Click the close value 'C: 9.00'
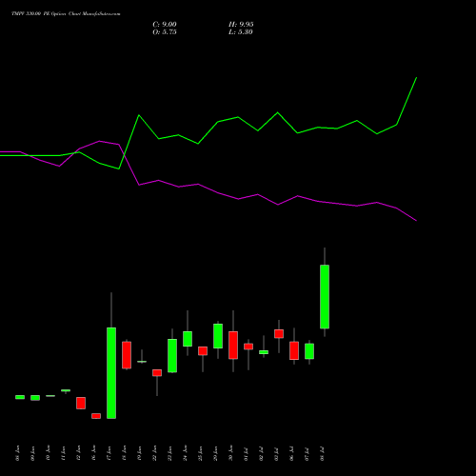This screenshot has width=476, height=476. pos(165,25)
